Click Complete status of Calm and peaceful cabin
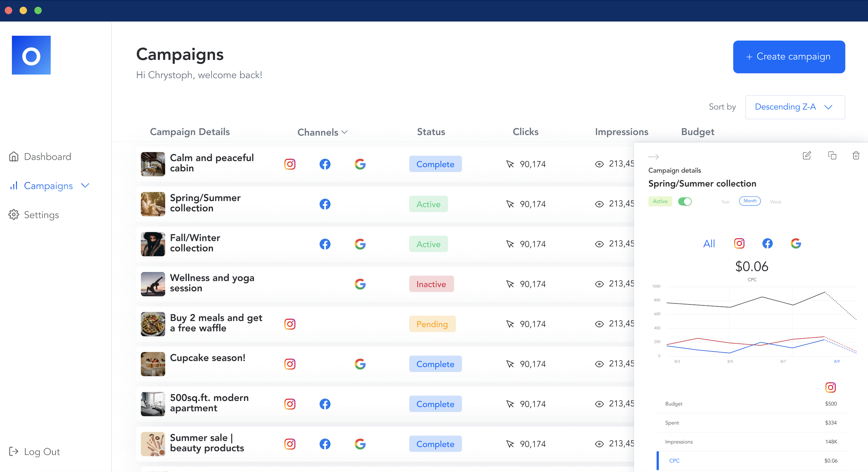Image resolution: width=868 pixels, height=472 pixels. coord(435,164)
